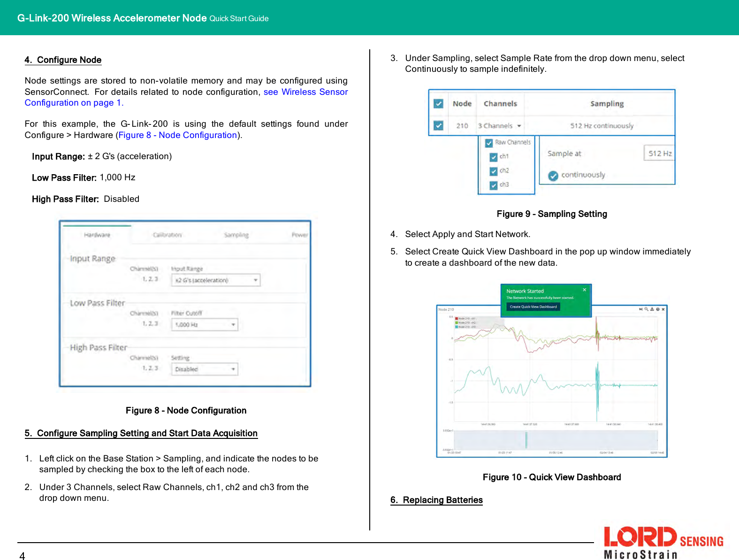Uncheck the ch1 channel checkbox
Image resolution: width=739 pixels, height=560 pixels.
pos(494,157)
